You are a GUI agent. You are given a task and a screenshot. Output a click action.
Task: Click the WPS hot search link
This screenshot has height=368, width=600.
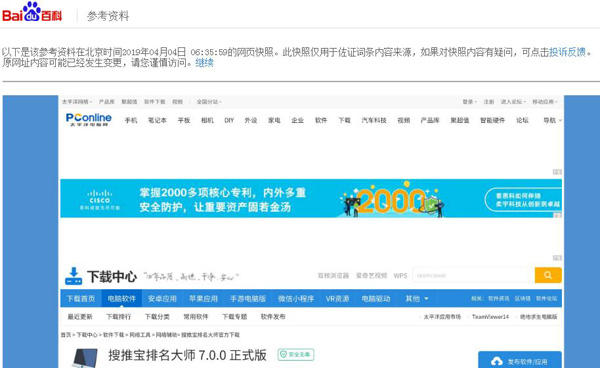pos(401,275)
